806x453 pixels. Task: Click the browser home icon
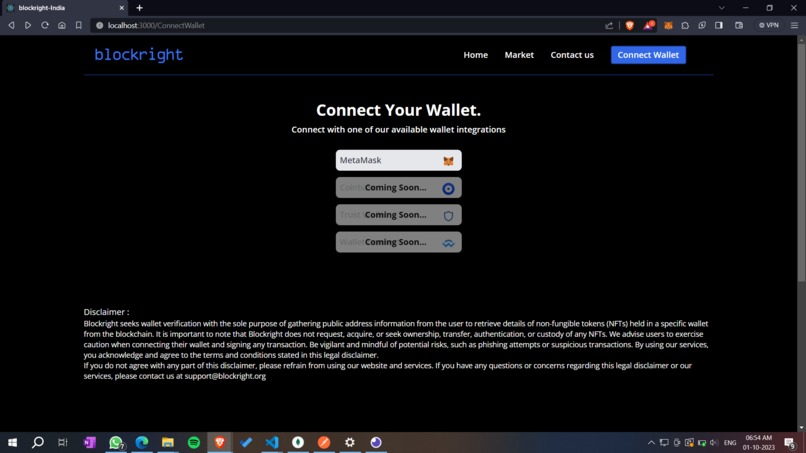click(x=62, y=25)
